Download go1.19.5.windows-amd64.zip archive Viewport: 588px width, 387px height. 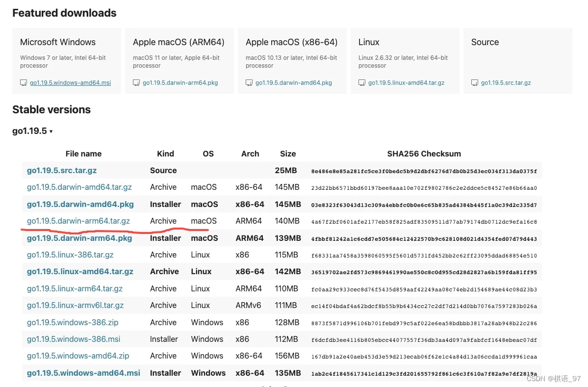(x=78, y=356)
